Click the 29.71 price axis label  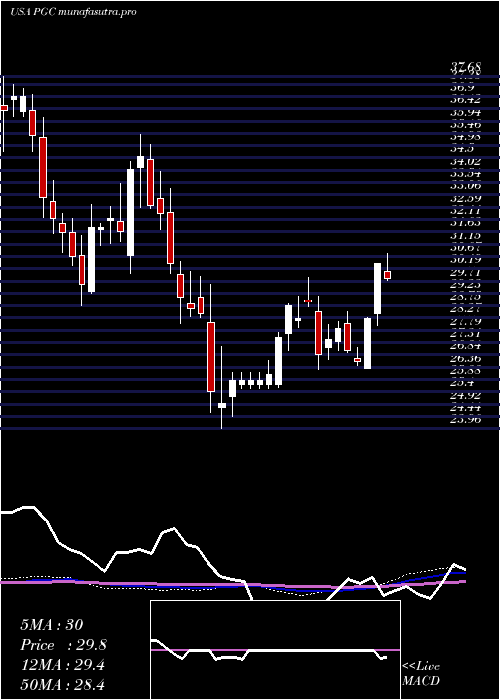click(x=467, y=272)
